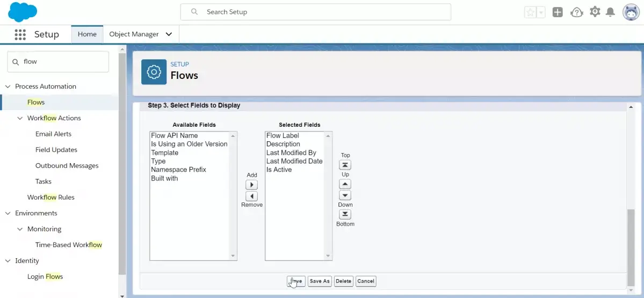Click the Quick Find magnifier icon
Screen dimensions: 644x298
16,62
